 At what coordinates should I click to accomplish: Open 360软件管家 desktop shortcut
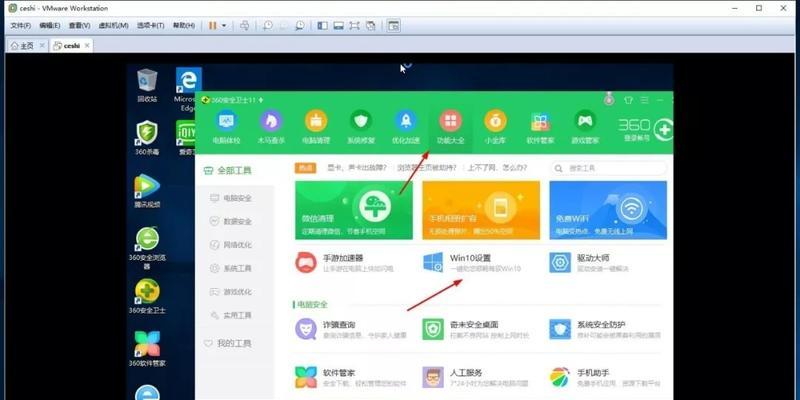click(x=147, y=349)
